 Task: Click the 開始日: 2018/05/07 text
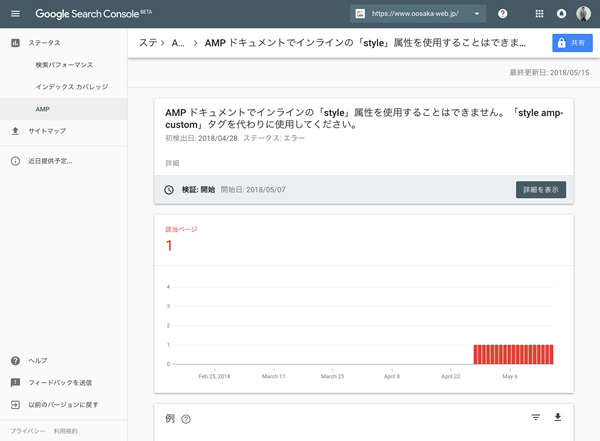tap(253, 190)
